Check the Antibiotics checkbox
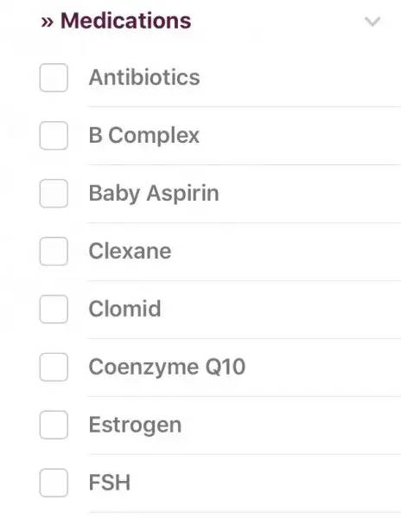 tap(54, 78)
